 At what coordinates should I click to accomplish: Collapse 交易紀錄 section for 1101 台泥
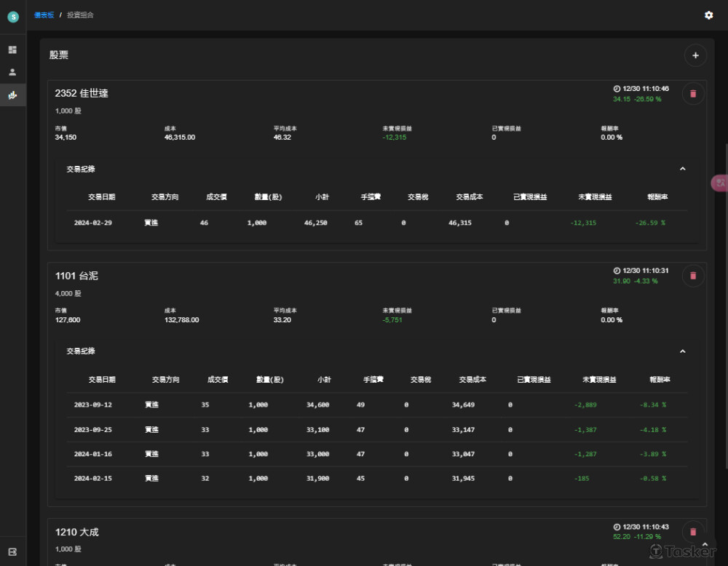tap(682, 351)
